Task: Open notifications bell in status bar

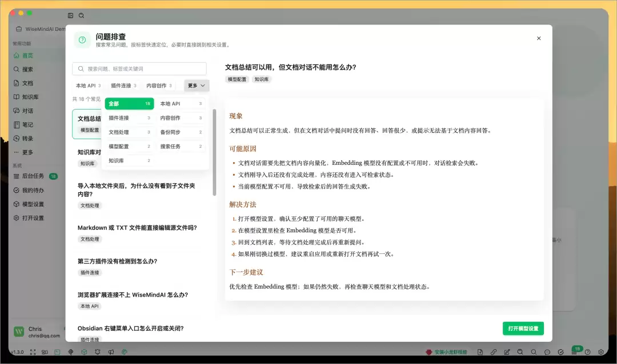Action: point(98,352)
